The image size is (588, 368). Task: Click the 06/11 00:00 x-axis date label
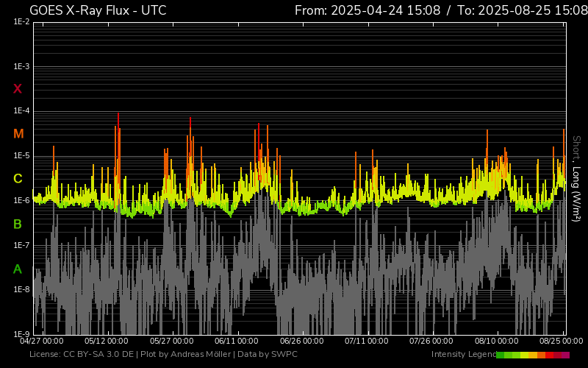237,342
